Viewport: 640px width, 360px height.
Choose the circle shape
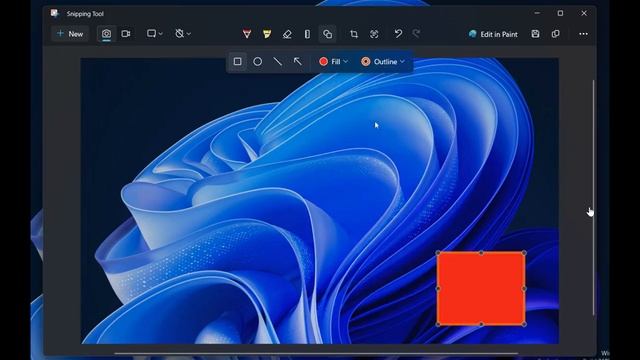click(x=258, y=62)
